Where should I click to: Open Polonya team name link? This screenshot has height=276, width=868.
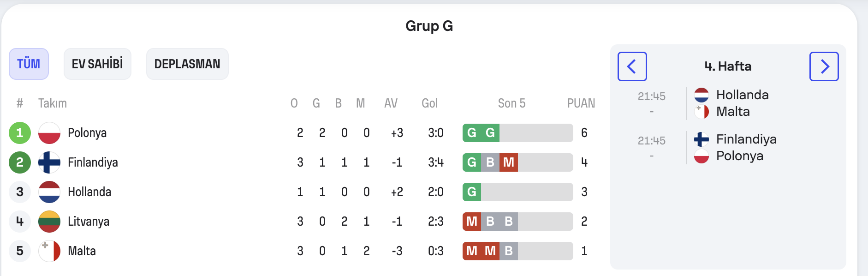click(x=87, y=133)
